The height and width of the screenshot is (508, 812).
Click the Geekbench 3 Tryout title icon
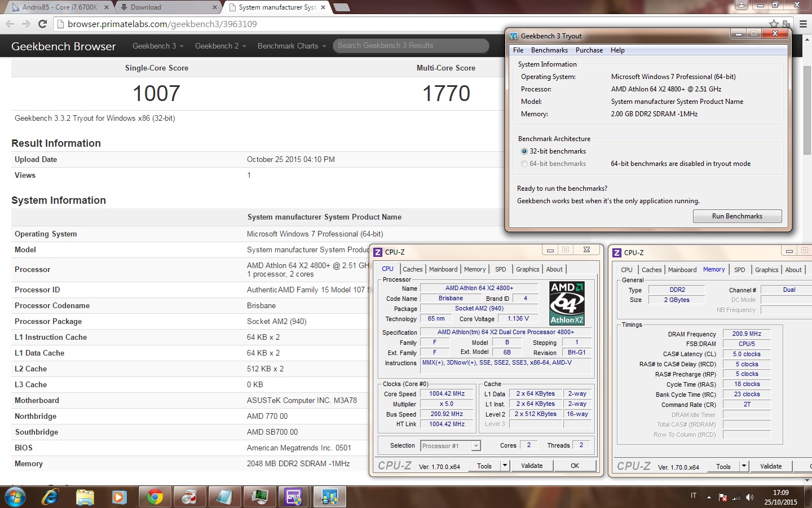tap(514, 36)
